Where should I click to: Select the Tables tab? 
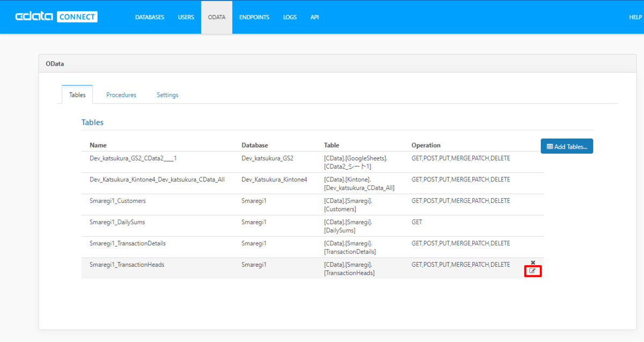pos(77,95)
